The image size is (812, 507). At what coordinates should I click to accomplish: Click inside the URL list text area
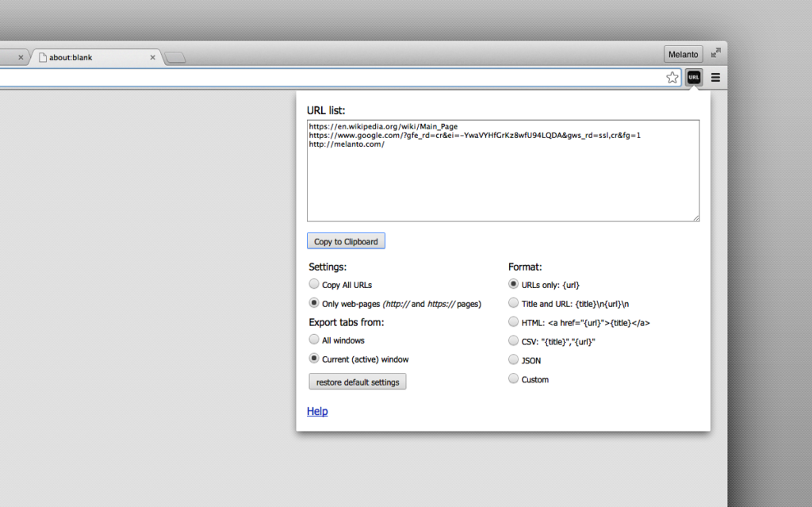503,182
